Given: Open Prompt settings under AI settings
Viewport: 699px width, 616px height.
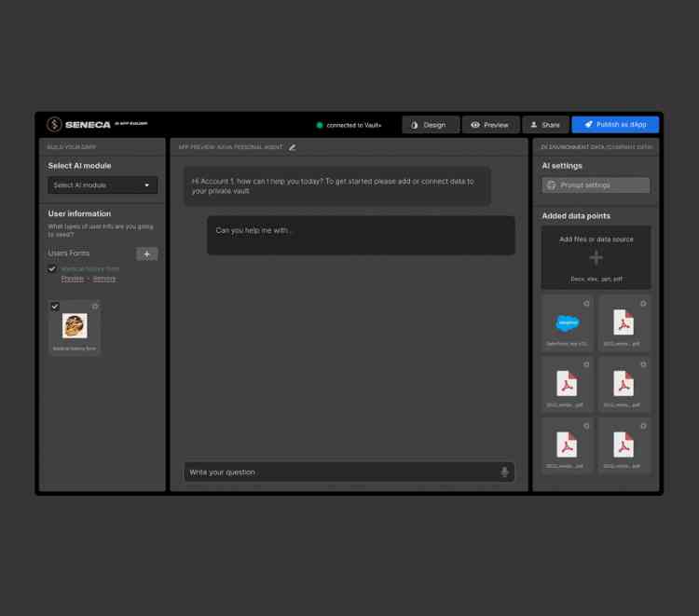Looking at the screenshot, I should pyautogui.click(x=596, y=185).
